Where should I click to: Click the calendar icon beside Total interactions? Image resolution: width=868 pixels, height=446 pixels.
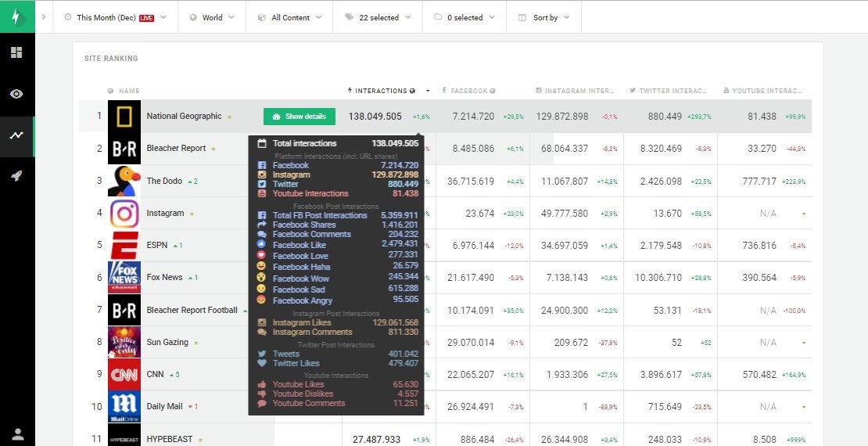pyautogui.click(x=263, y=143)
